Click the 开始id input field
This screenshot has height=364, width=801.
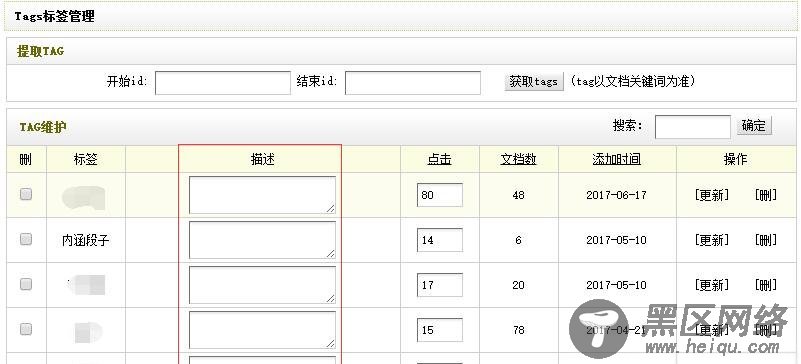(x=223, y=83)
